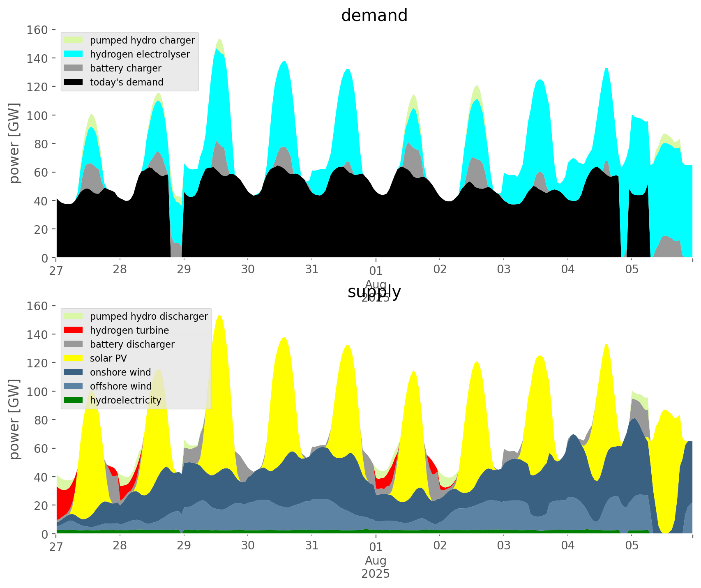The image size is (701, 588).
Task: Select the grey battery charger legend swatch
Action: click(x=74, y=68)
